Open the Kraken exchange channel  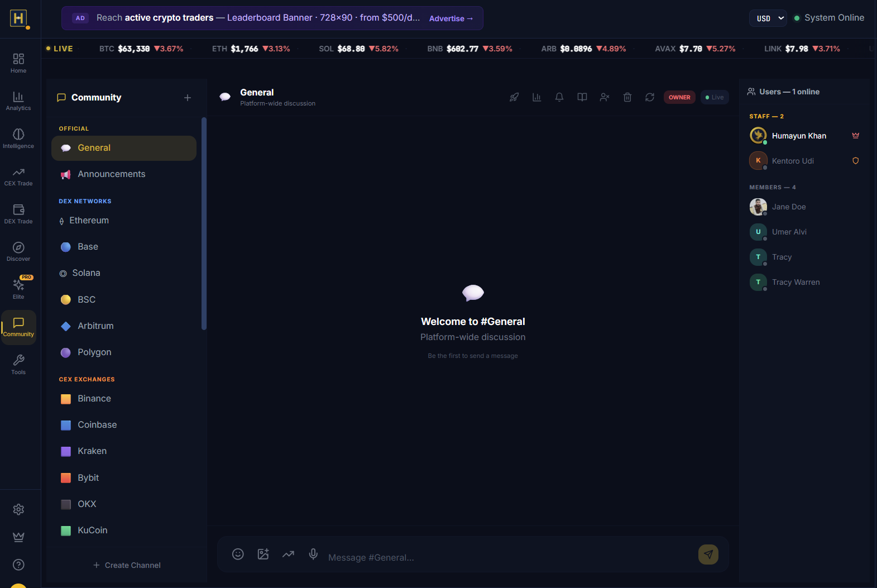(x=124, y=451)
